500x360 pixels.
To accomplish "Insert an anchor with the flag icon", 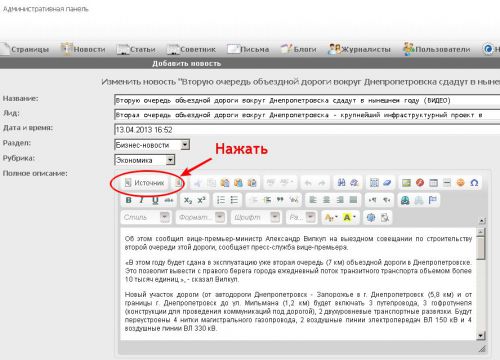I will [433, 200].
